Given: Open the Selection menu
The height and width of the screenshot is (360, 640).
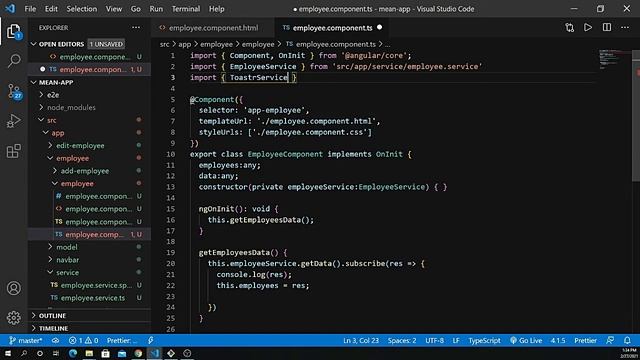Looking at the screenshot, I should pos(82,9).
